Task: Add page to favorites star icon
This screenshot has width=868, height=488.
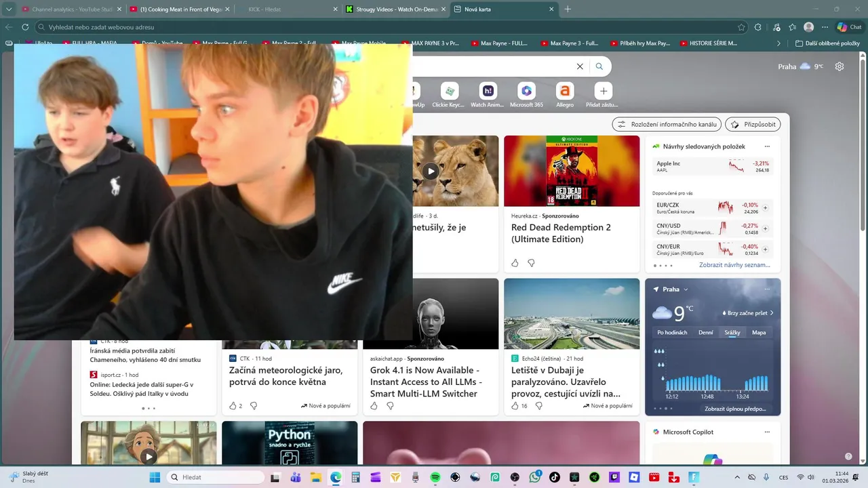Action: point(741,27)
